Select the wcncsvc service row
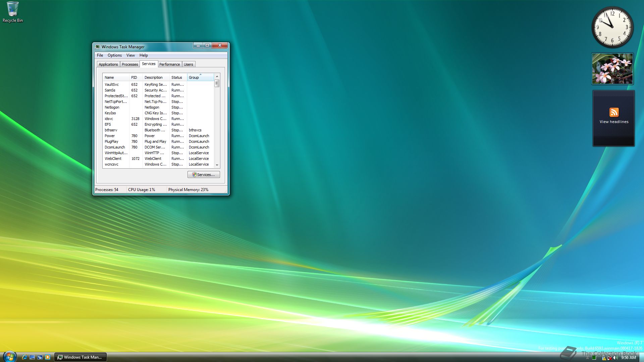This screenshot has width=644, height=362. point(158,164)
